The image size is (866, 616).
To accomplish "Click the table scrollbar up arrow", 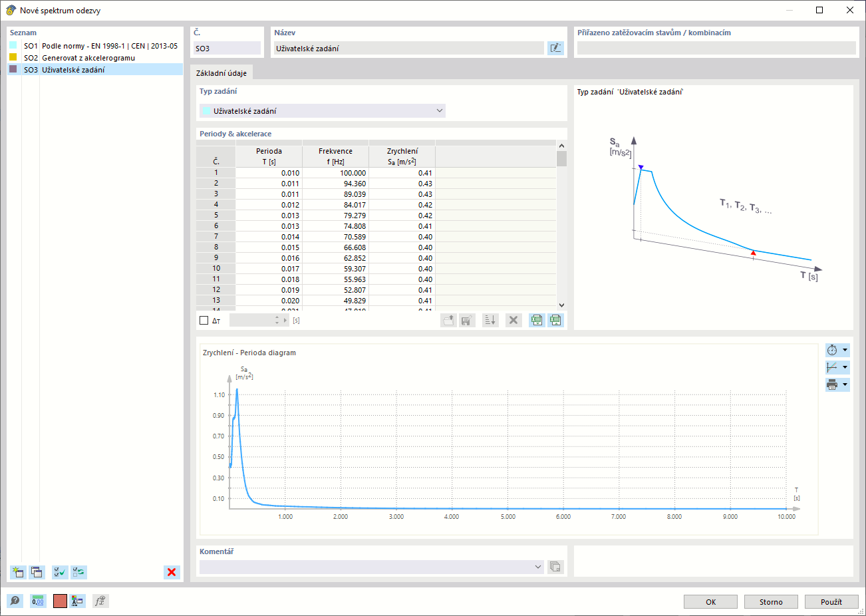I will coord(561,146).
